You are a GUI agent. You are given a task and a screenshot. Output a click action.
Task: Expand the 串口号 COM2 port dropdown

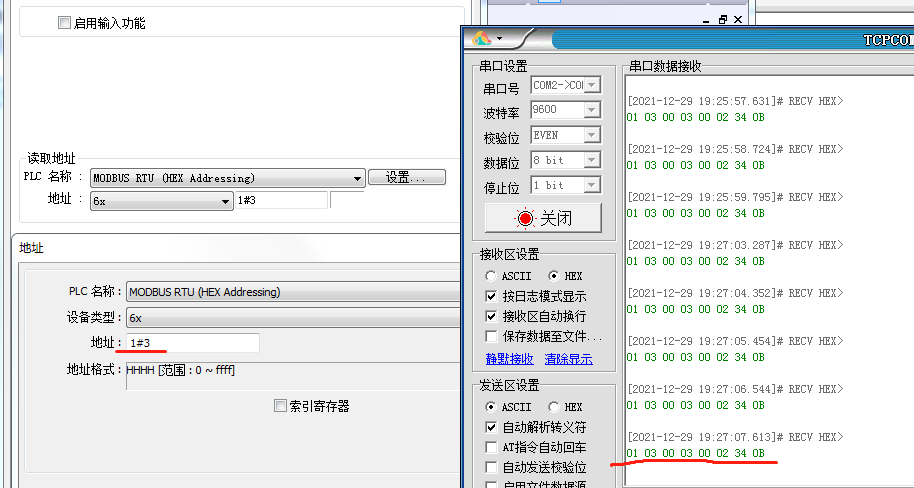tap(592, 86)
